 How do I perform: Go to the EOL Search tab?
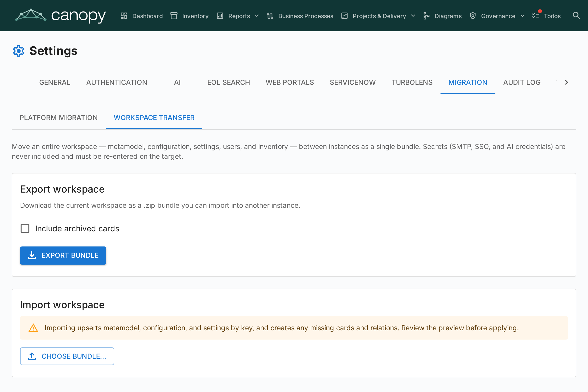tap(229, 82)
